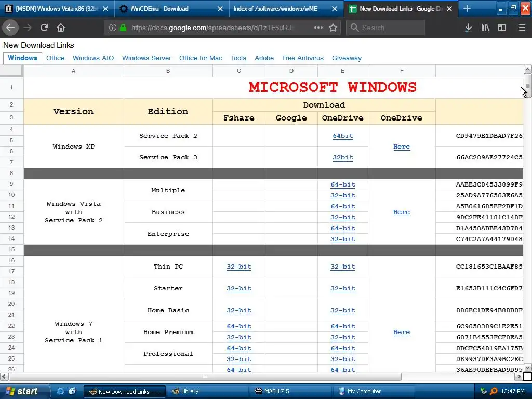The image size is (532, 399).
Task: Click the horizontal scrollbar right arrow
Action: pos(519,376)
